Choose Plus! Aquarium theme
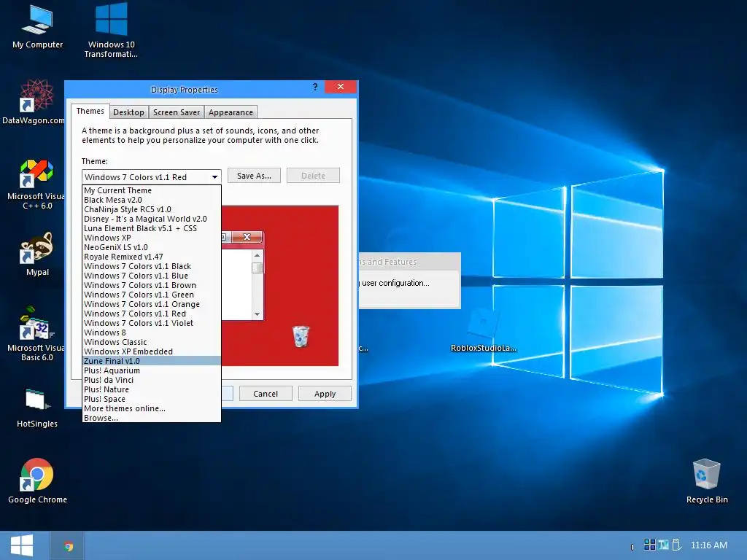The height and width of the screenshot is (560, 747). click(x=152, y=370)
